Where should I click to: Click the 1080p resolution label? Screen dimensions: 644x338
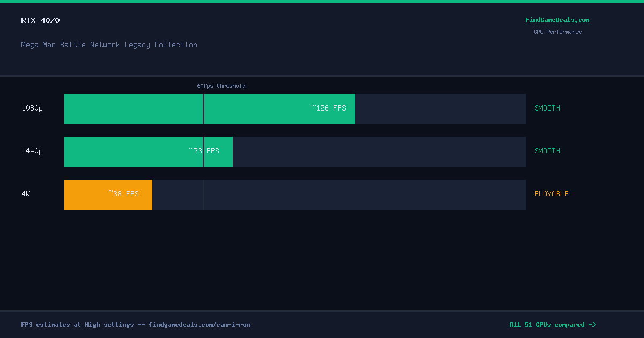pyautogui.click(x=32, y=108)
